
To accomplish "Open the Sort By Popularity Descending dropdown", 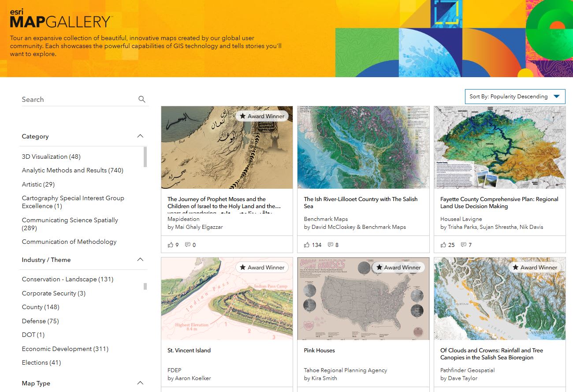I will click(515, 97).
